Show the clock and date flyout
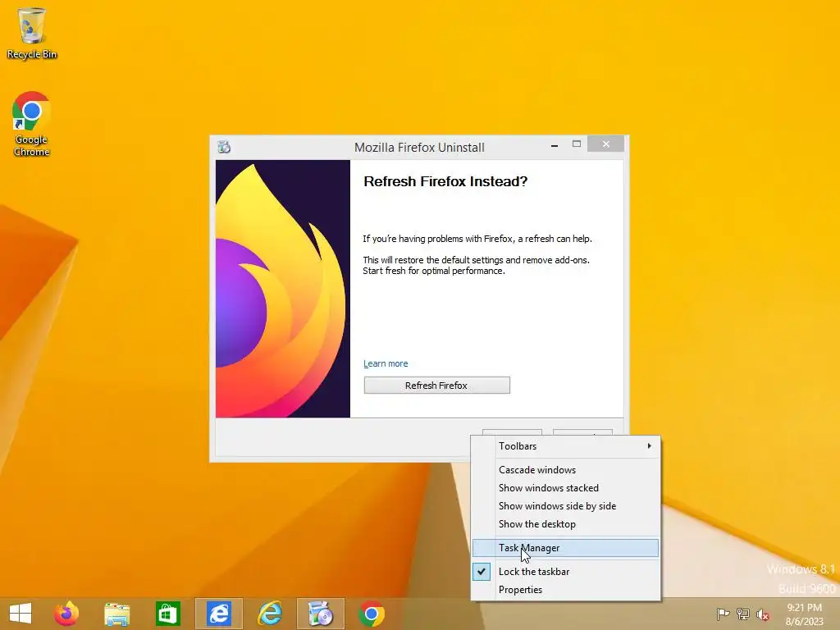Screen dimensions: 840x630 click(804, 614)
